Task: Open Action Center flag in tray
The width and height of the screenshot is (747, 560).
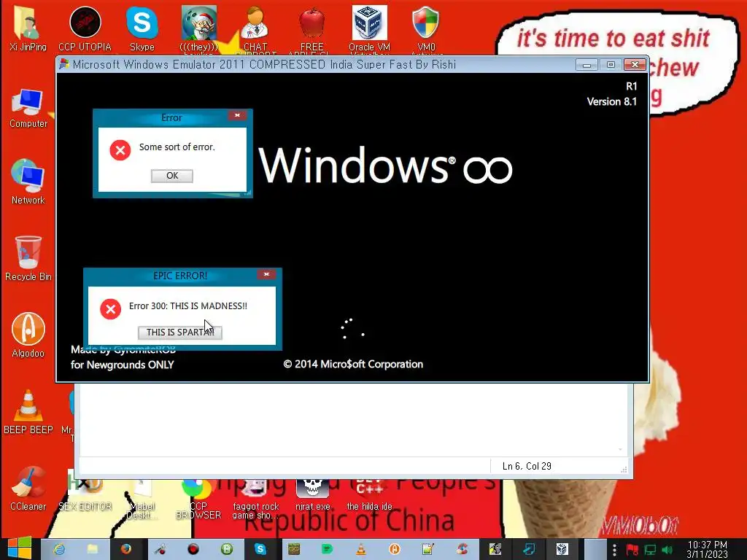Action: pyautogui.click(x=632, y=550)
